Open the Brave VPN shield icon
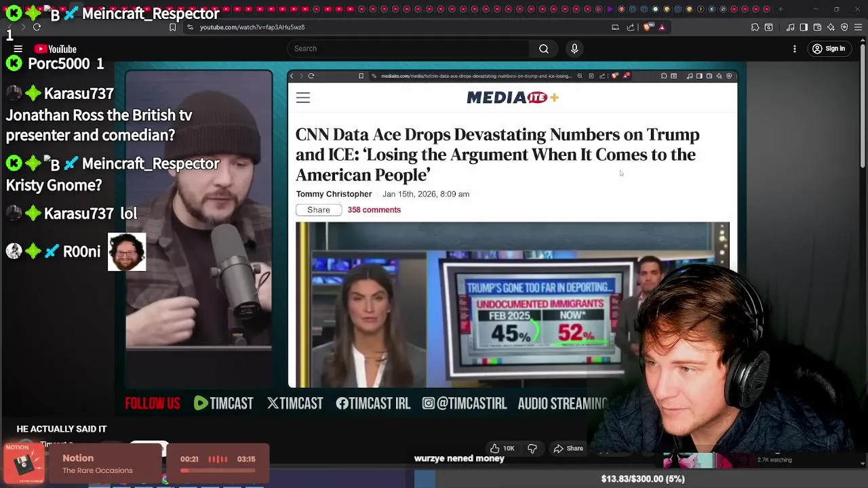Image resolution: width=868 pixels, height=488 pixels. 844,27
